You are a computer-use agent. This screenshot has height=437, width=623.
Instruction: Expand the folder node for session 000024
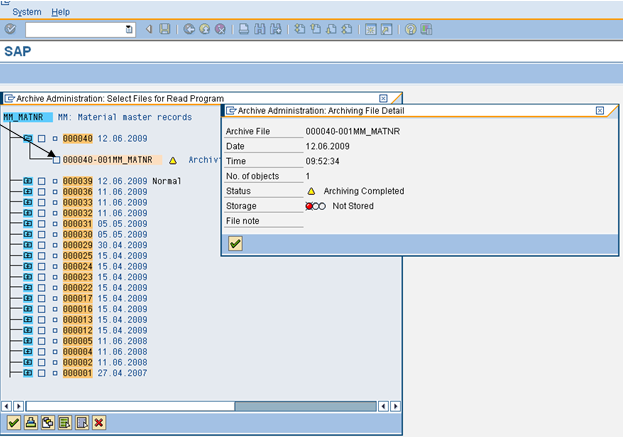point(28,267)
